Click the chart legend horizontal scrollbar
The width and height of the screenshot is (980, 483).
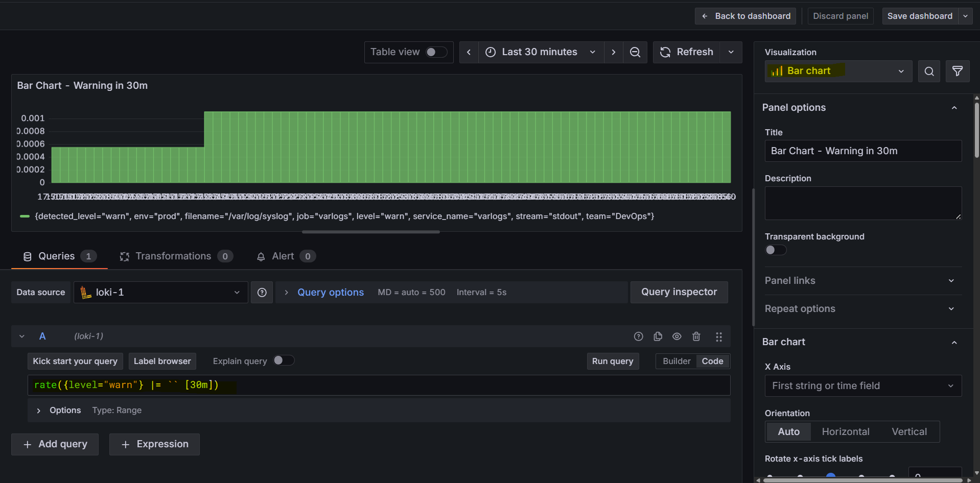(371, 232)
